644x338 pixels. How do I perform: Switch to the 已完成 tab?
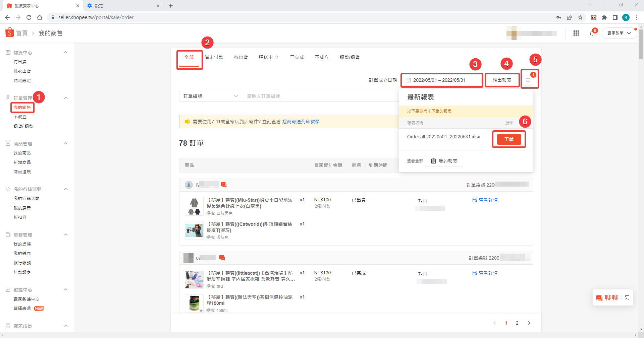pyautogui.click(x=297, y=57)
